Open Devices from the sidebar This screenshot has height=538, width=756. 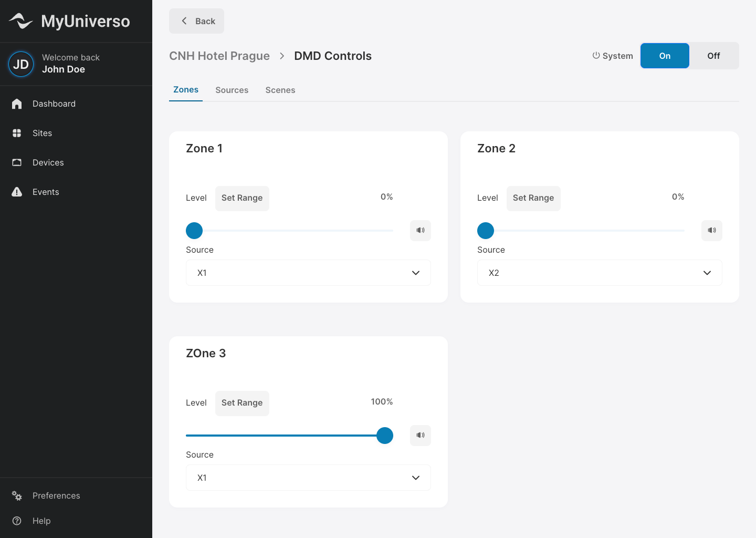tap(76, 162)
